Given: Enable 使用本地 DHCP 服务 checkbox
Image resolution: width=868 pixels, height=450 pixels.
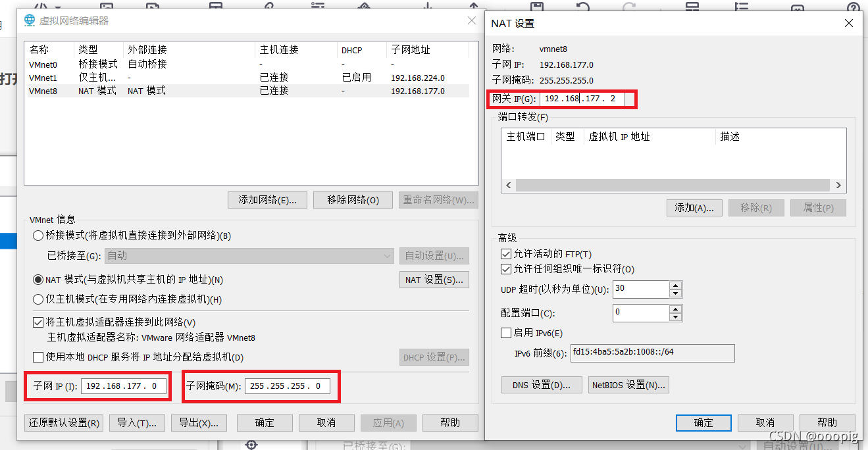Looking at the screenshot, I should click(x=38, y=357).
